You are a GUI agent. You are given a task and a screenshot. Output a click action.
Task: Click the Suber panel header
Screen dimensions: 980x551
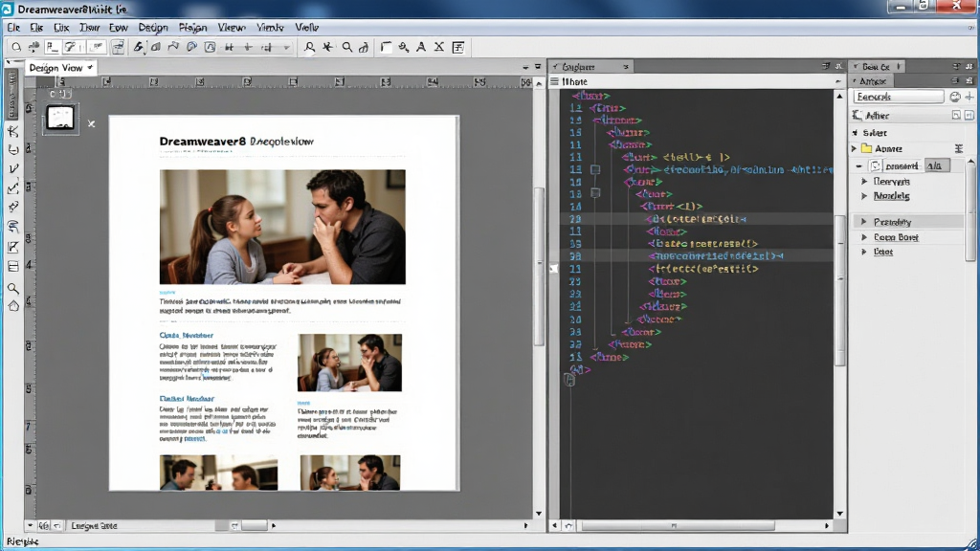point(875,132)
